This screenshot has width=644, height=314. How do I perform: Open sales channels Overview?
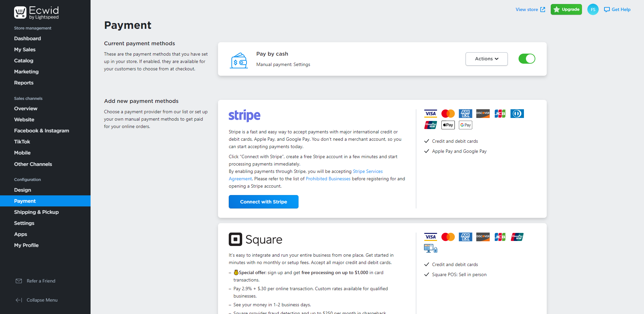tap(25, 109)
